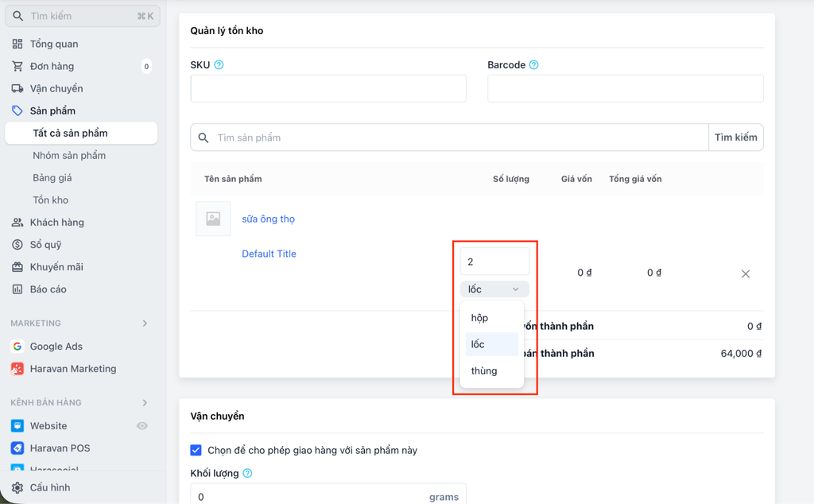The image size is (814, 504).
Task: Uncheck the allow shipping for product checkbox
Action: (196, 450)
